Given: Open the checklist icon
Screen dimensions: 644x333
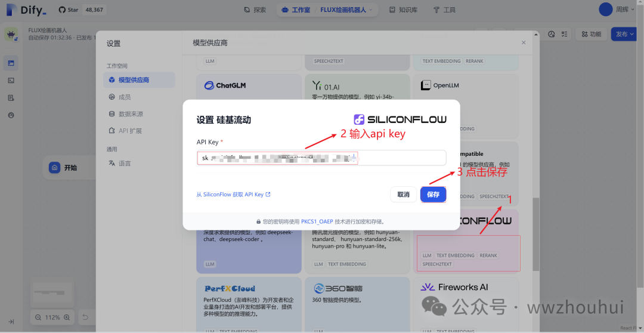Looking at the screenshot, I should pos(565,34).
